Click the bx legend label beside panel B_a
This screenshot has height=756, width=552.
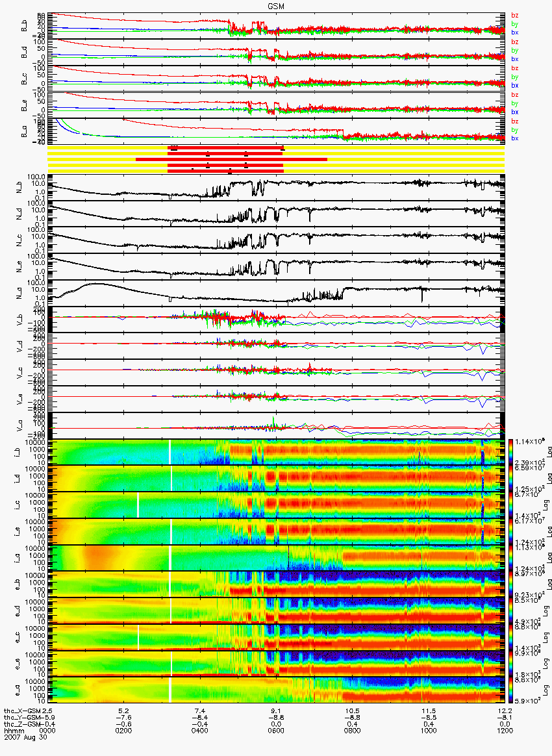click(514, 138)
